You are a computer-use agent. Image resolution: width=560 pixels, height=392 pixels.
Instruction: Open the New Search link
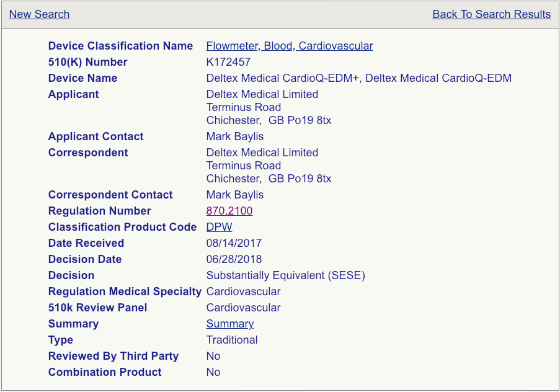[x=39, y=14]
